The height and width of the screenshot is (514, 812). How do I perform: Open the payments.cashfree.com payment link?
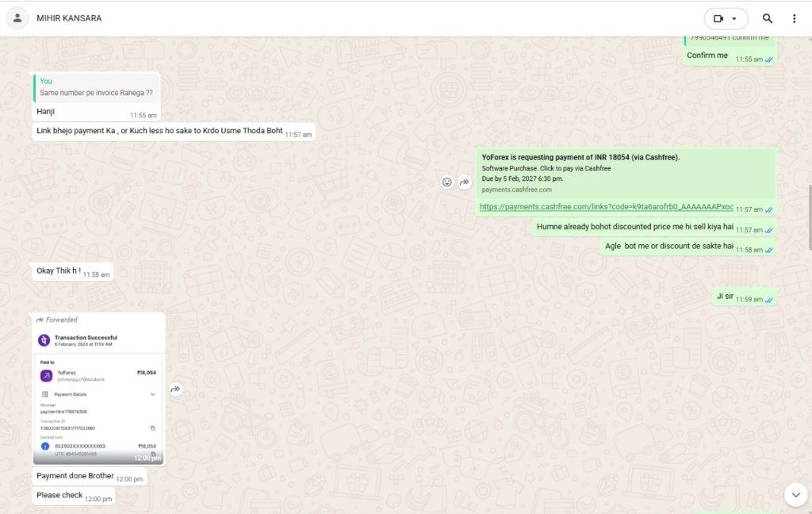click(x=606, y=207)
